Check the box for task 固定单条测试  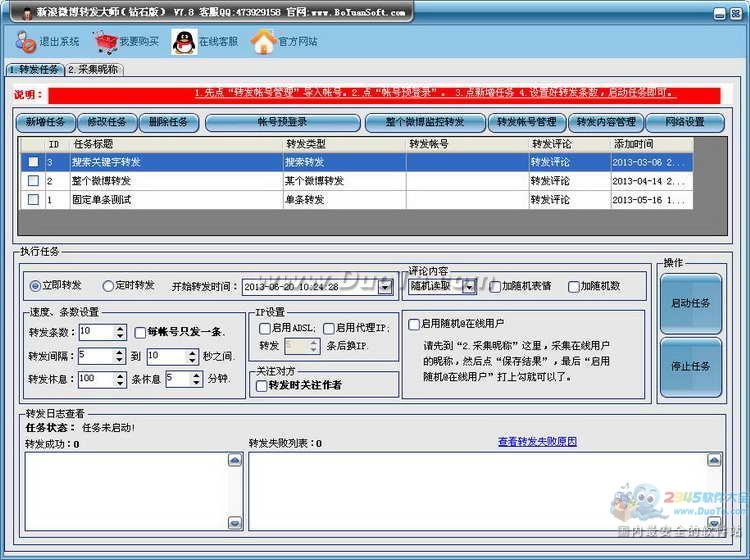[x=33, y=199]
